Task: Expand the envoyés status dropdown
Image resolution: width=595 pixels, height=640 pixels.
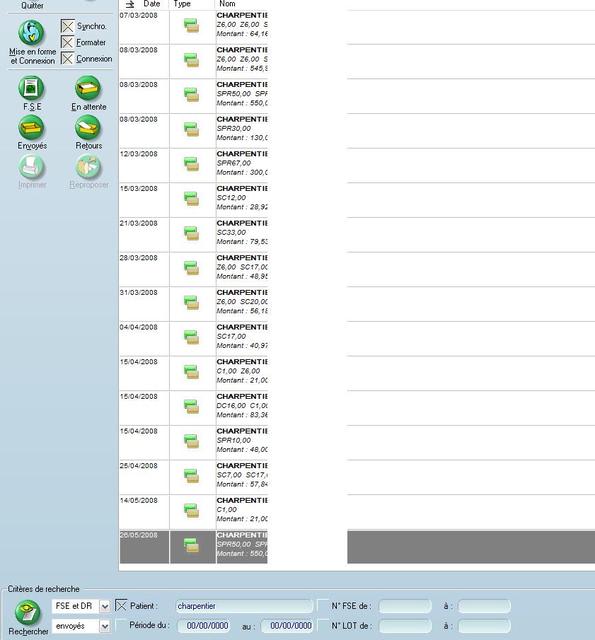Action: 105,626
